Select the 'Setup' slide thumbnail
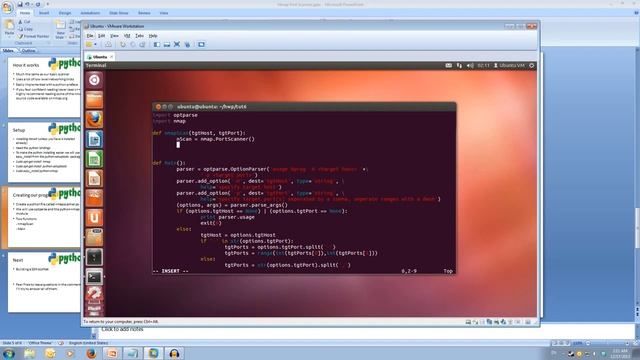Image resolution: width=640 pixels, height=360 pixels. (x=44, y=152)
